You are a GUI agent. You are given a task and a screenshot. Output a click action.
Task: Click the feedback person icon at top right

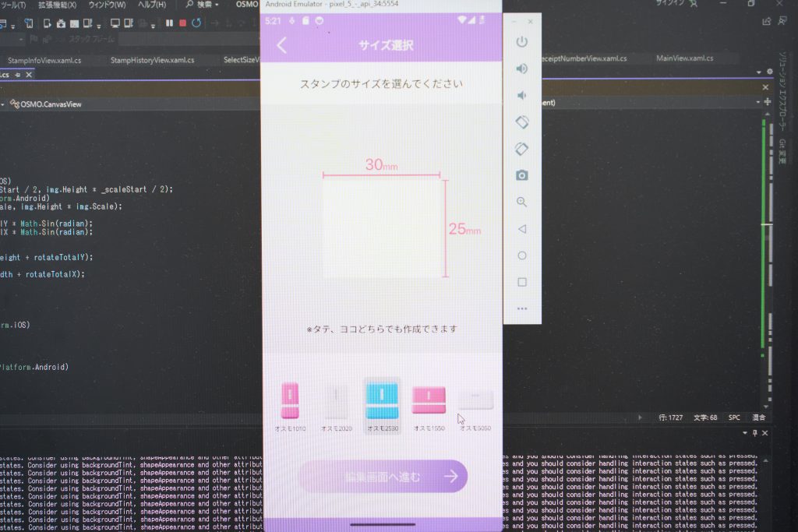782,21
